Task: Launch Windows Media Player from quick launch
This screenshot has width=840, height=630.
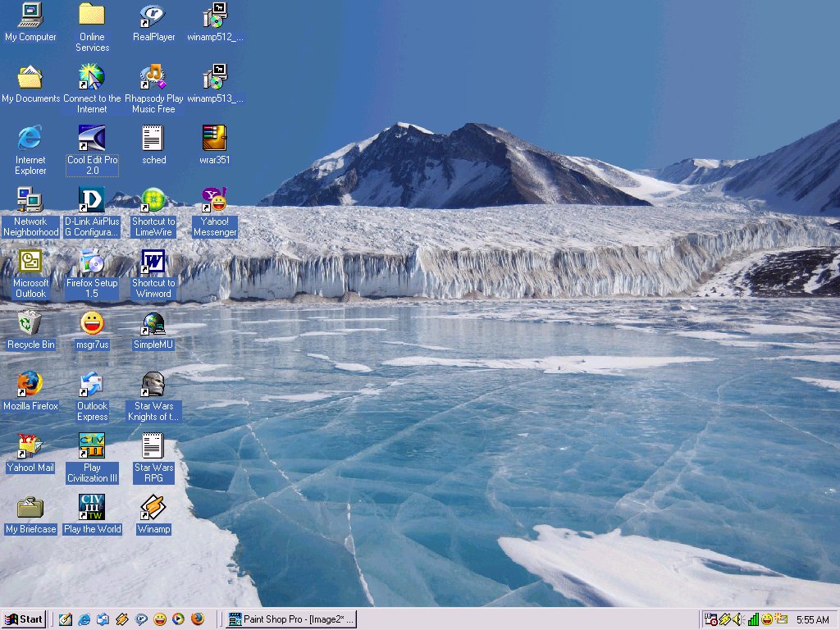Action: (x=179, y=619)
